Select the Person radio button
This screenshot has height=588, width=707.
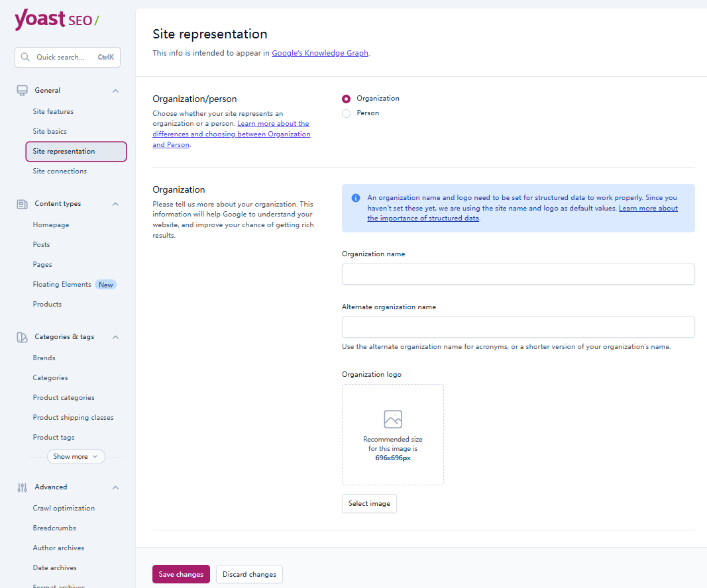coord(346,113)
